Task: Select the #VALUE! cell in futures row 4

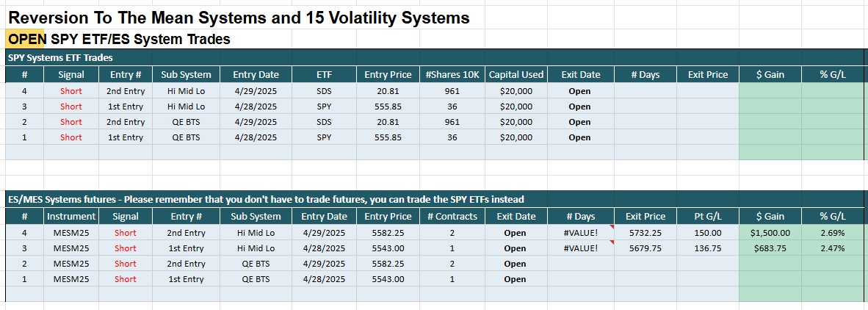Action: click(580, 233)
